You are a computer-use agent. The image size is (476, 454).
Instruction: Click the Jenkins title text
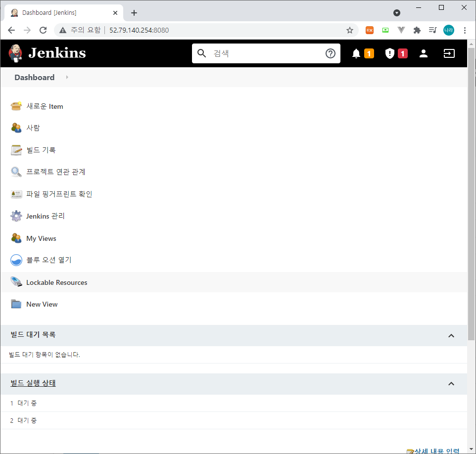coord(57,53)
